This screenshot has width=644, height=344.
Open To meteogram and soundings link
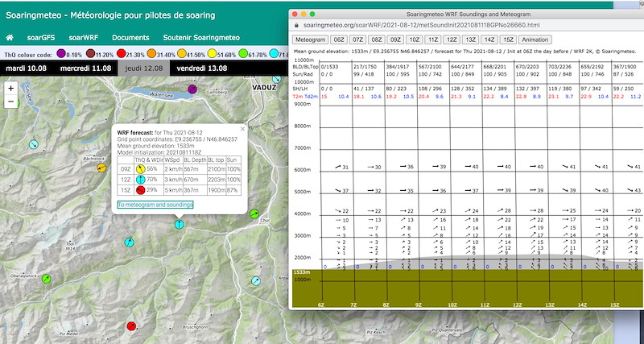(x=155, y=205)
